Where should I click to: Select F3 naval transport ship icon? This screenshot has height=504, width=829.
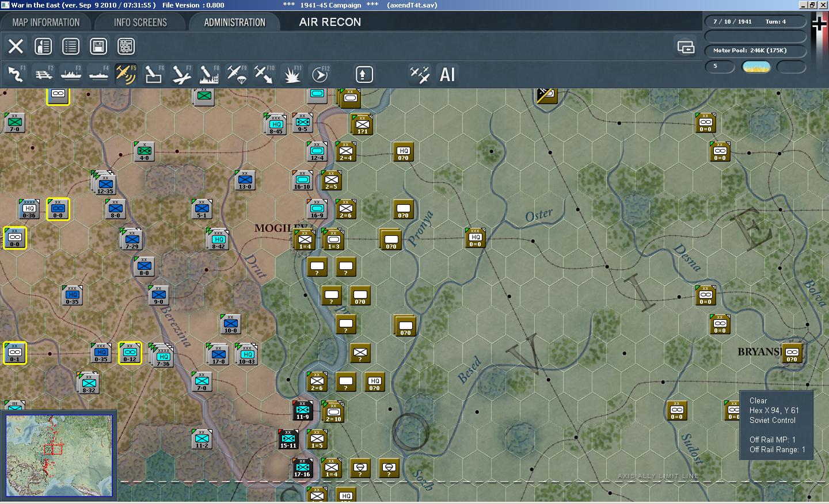click(x=71, y=74)
